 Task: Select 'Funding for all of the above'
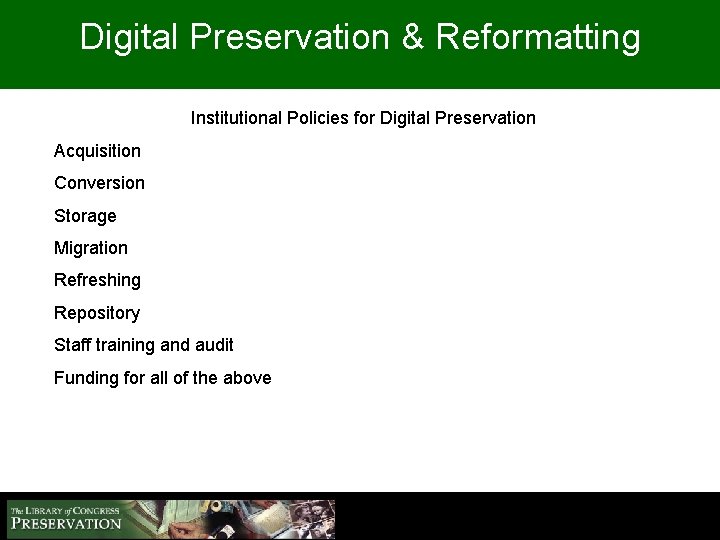[163, 378]
